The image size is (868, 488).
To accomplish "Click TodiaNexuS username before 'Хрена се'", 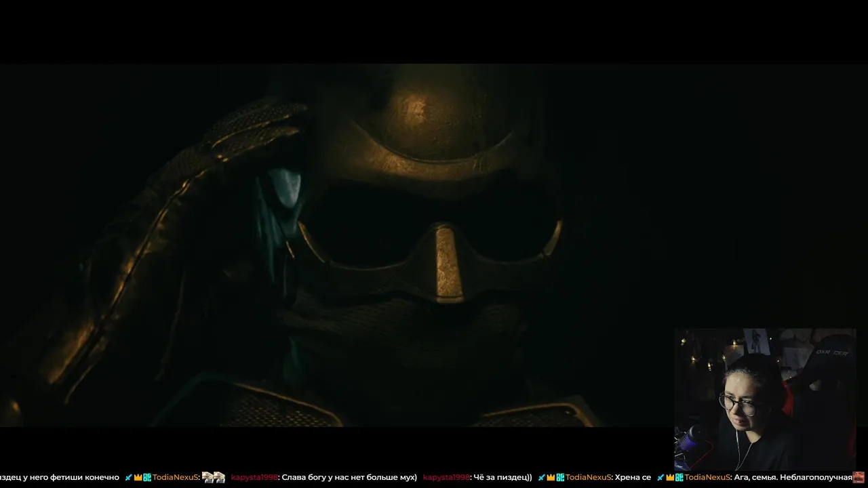I will coord(588,477).
